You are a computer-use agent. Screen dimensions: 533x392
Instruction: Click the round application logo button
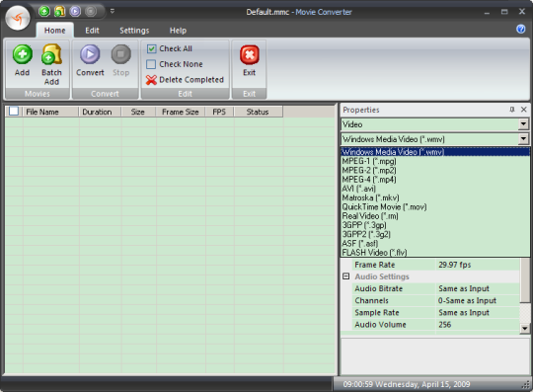[18, 18]
